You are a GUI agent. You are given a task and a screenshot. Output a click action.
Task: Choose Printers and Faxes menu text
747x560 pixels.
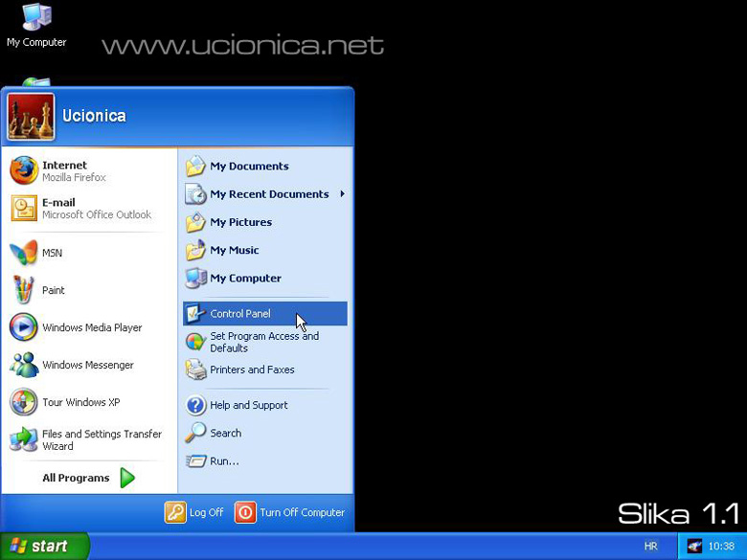click(252, 370)
